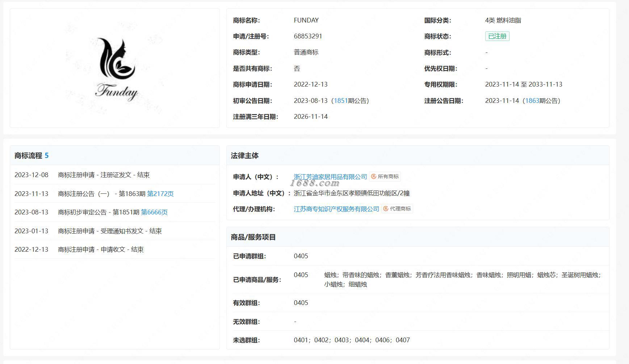Select registration number 68853291
The image size is (629, 364).
tap(308, 36)
